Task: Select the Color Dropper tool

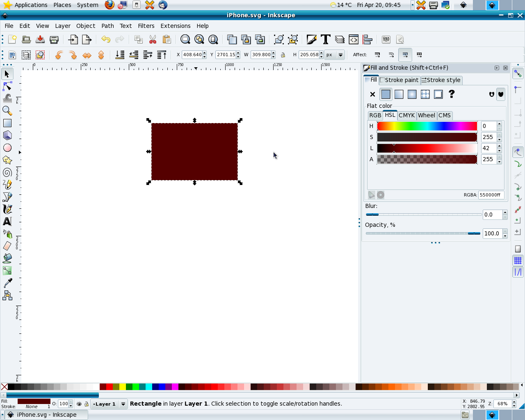Action: (7, 283)
